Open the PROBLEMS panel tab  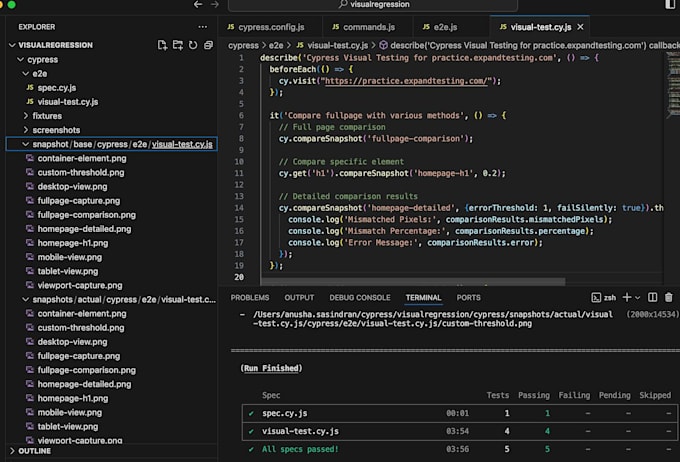click(x=250, y=298)
